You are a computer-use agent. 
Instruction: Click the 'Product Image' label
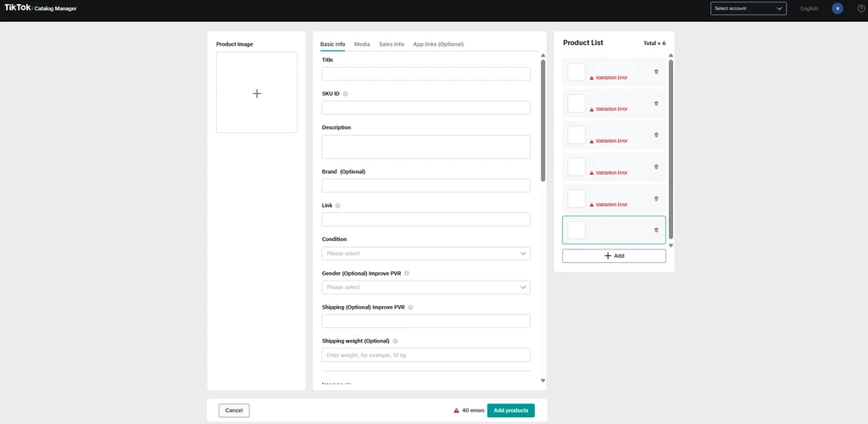(x=235, y=44)
